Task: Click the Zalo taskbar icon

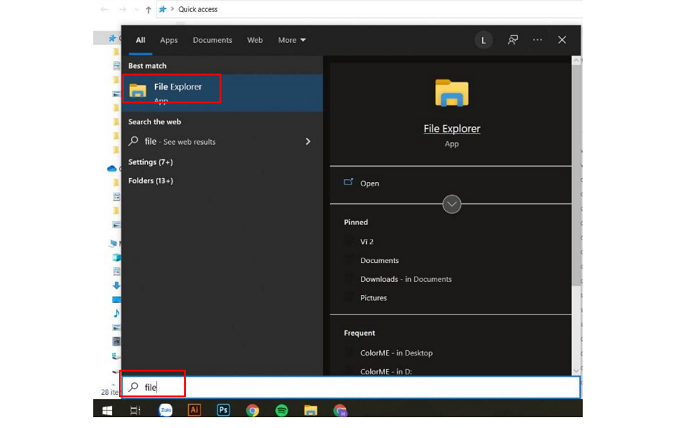Action: (x=165, y=410)
